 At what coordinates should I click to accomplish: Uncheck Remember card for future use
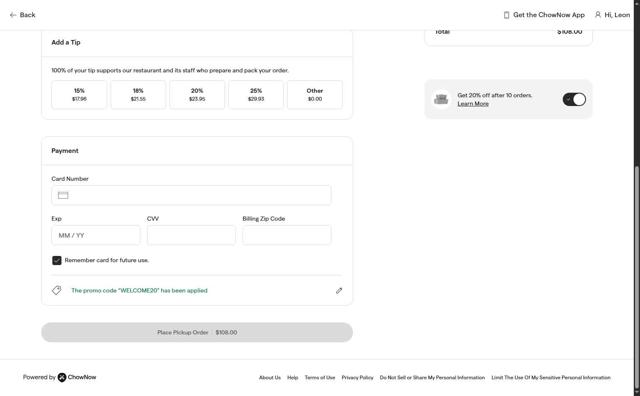pos(57,260)
